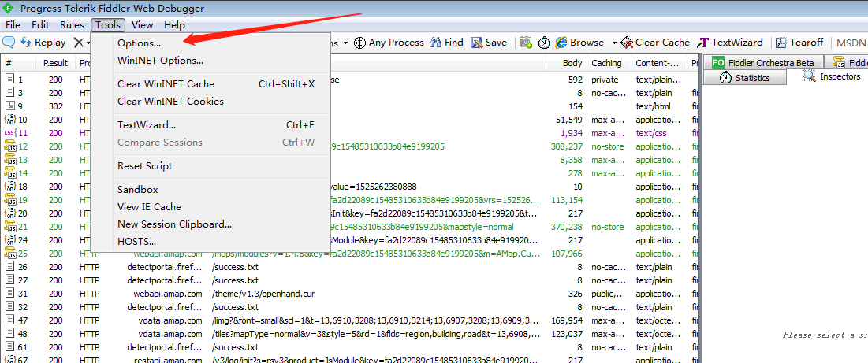Viewport: 868px width, 363px height.
Task: Click /theme/v1.3/openhand.cur URL text
Action: [263, 294]
